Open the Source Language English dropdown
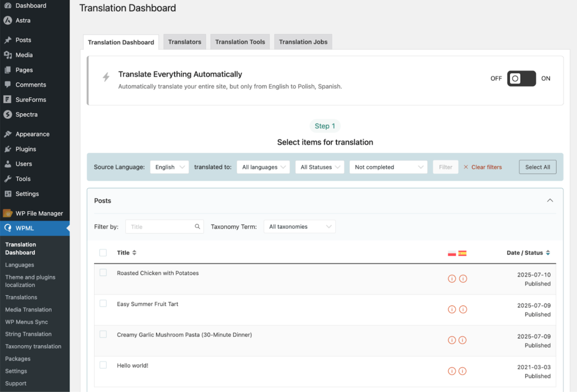 pyautogui.click(x=169, y=167)
